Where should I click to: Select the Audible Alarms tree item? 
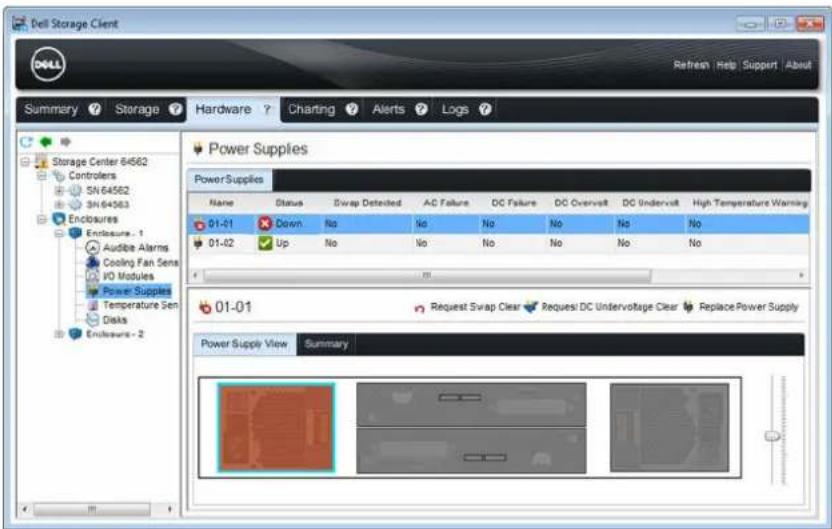(x=135, y=248)
